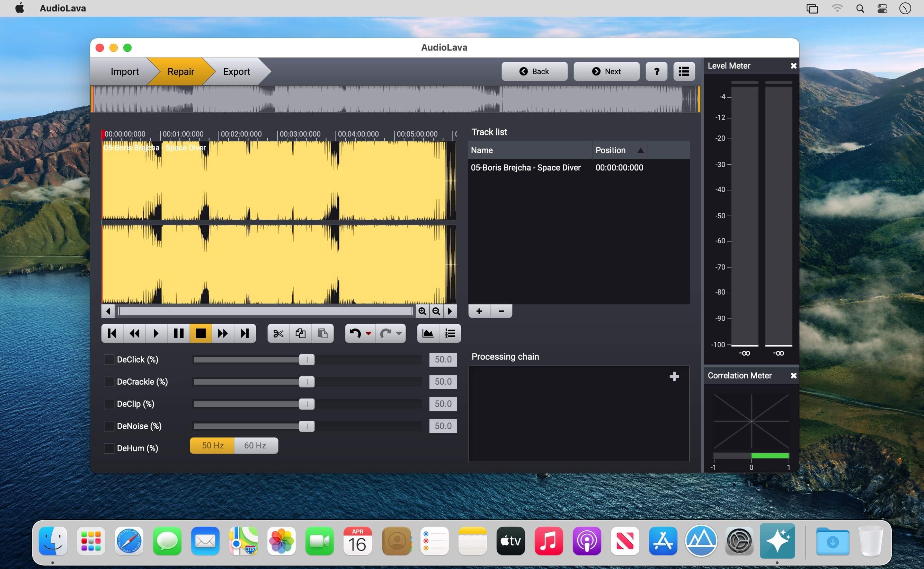Toggle the DeHum checkbox on
924x569 pixels.
[108, 448]
